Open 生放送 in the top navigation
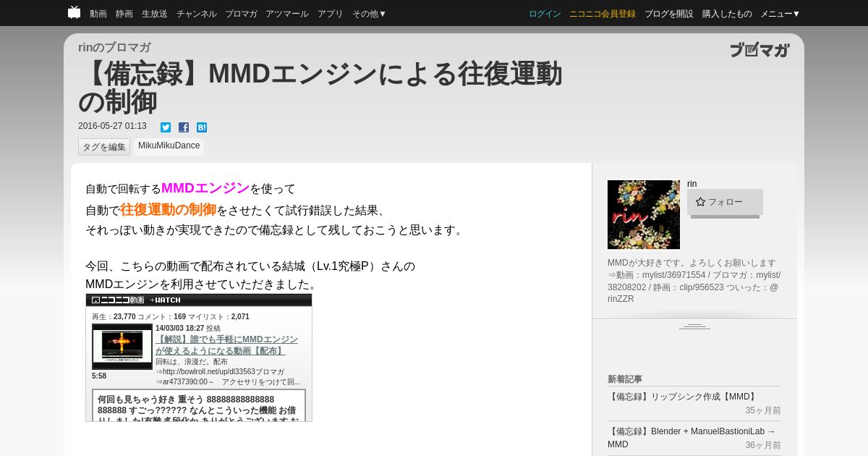Screen dimensions: 868x456 point(155,14)
